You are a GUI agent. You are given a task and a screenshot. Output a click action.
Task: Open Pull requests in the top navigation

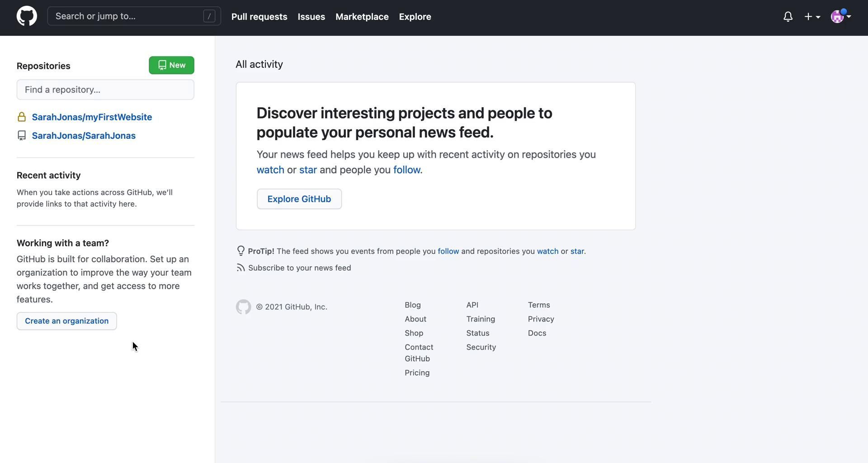pos(259,17)
